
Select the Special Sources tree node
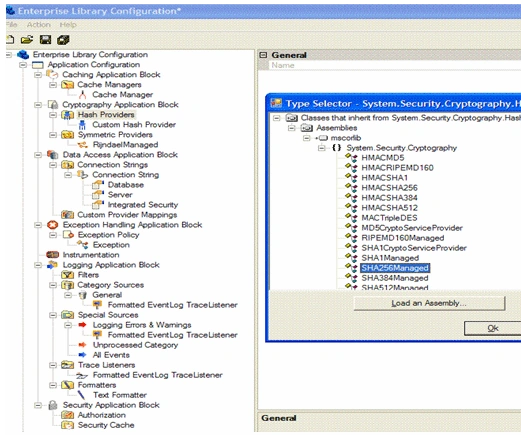(108, 315)
